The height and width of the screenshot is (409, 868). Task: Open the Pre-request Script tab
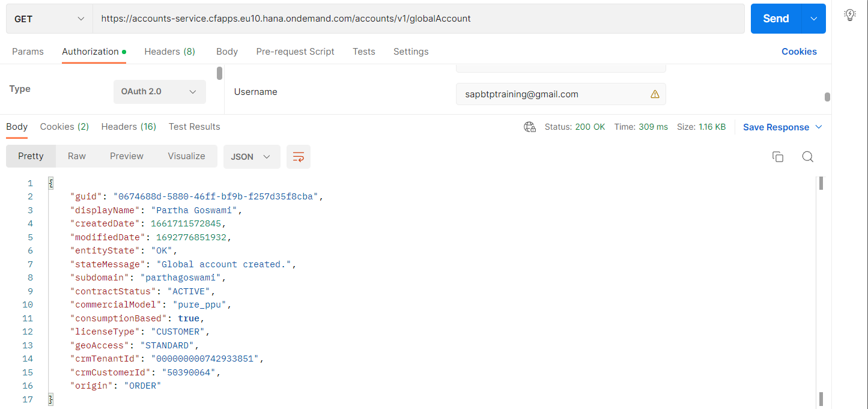pos(295,52)
